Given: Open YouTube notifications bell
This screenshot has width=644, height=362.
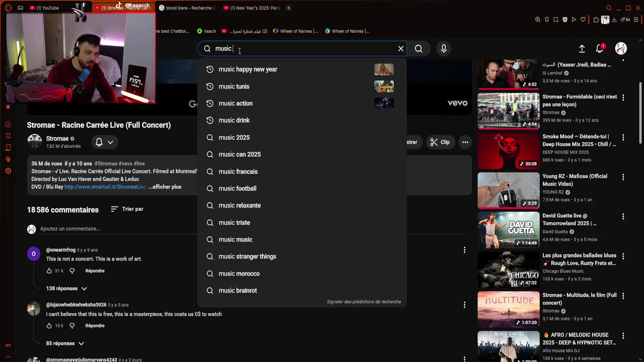Looking at the screenshot, I should [600, 49].
